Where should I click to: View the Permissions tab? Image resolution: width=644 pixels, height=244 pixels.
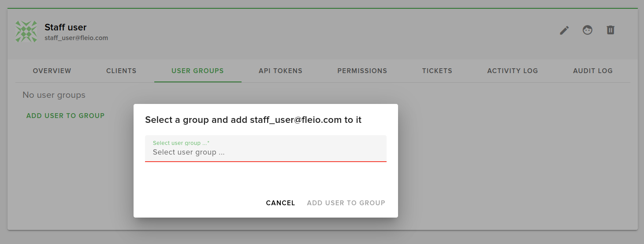362,71
